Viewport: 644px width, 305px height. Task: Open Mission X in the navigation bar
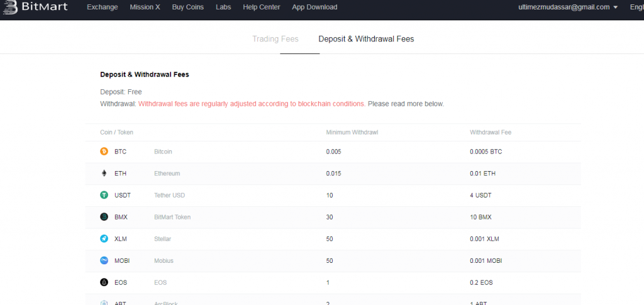[145, 7]
